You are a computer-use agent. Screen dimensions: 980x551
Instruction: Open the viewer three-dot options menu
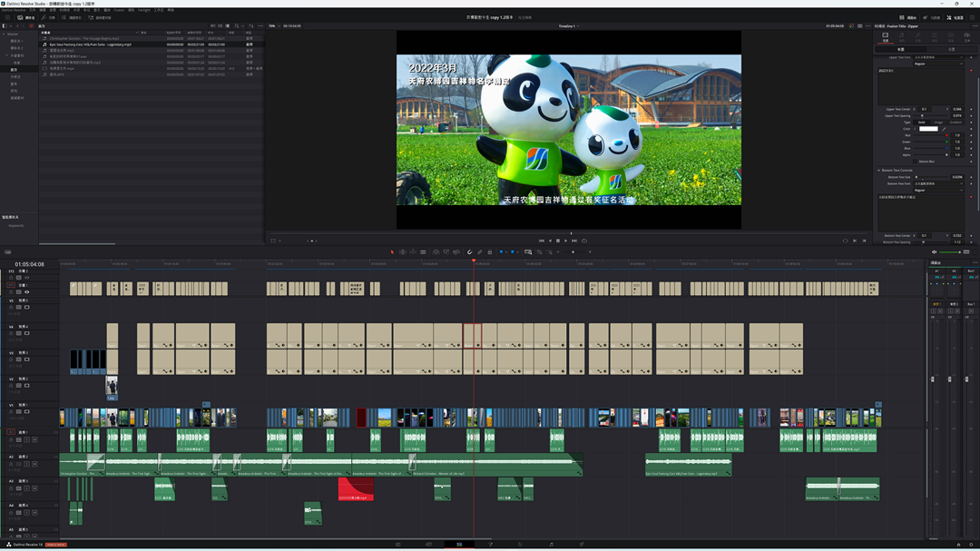[868, 26]
